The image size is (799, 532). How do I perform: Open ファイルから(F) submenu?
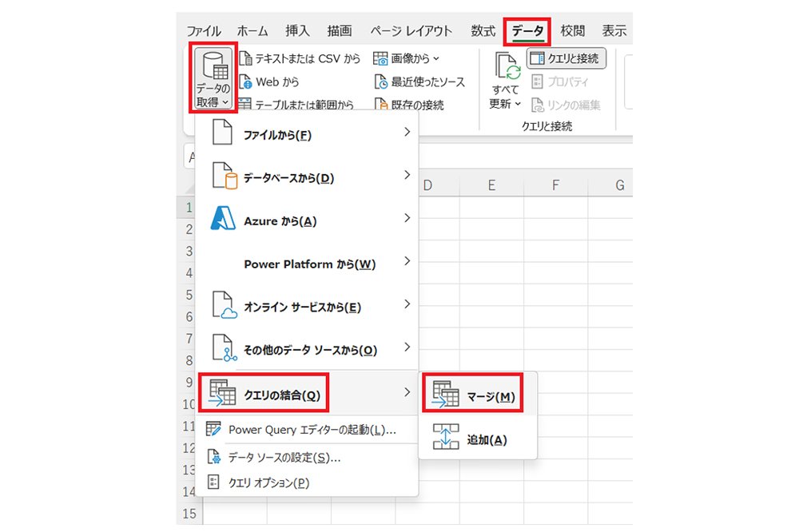tap(307, 133)
